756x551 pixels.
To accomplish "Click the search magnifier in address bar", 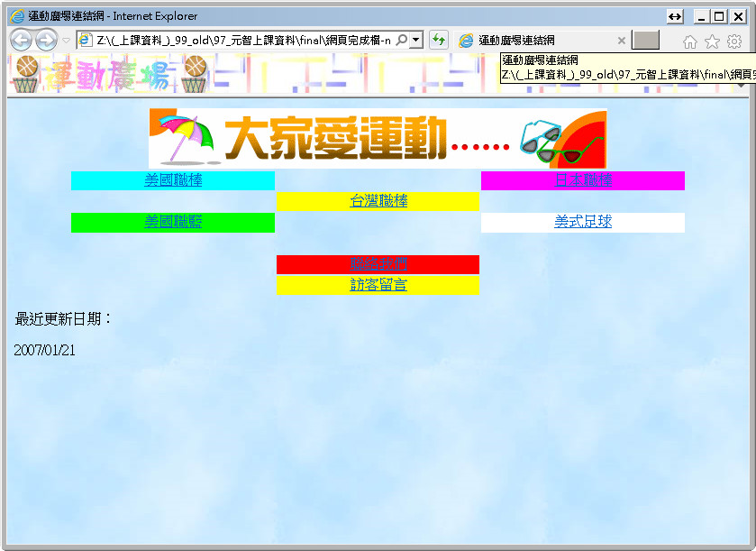I will coord(402,41).
